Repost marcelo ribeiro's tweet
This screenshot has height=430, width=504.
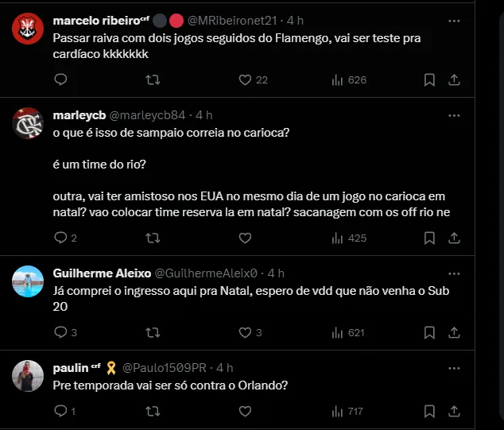point(153,79)
